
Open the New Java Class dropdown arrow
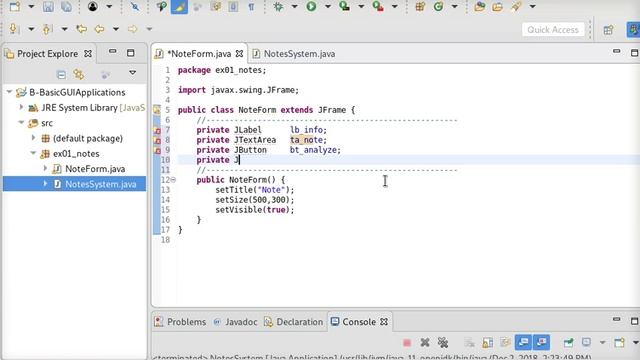454,7
